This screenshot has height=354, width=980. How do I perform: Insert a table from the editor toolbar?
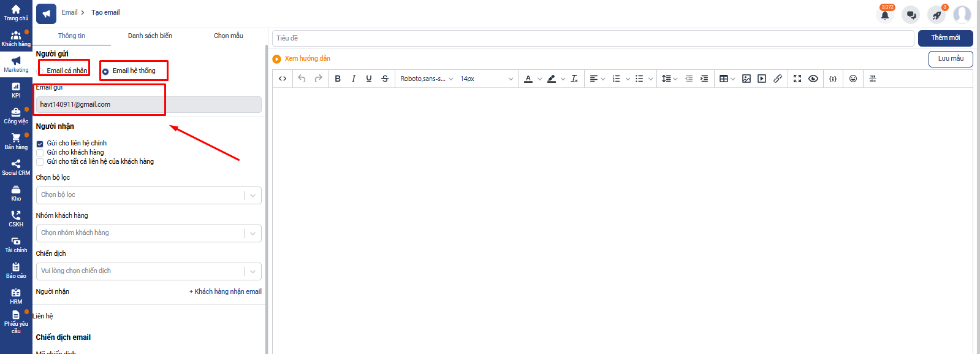[x=724, y=79]
